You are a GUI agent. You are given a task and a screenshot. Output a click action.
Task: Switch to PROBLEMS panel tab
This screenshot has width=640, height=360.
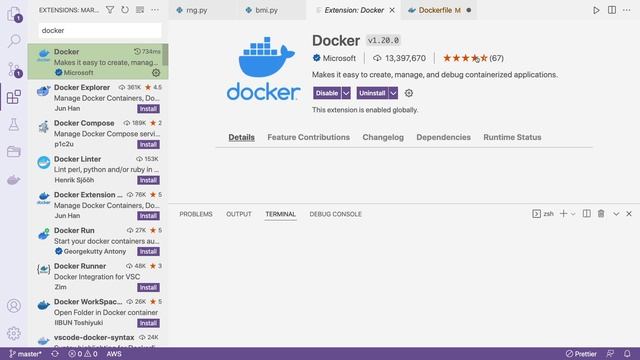[x=196, y=214]
